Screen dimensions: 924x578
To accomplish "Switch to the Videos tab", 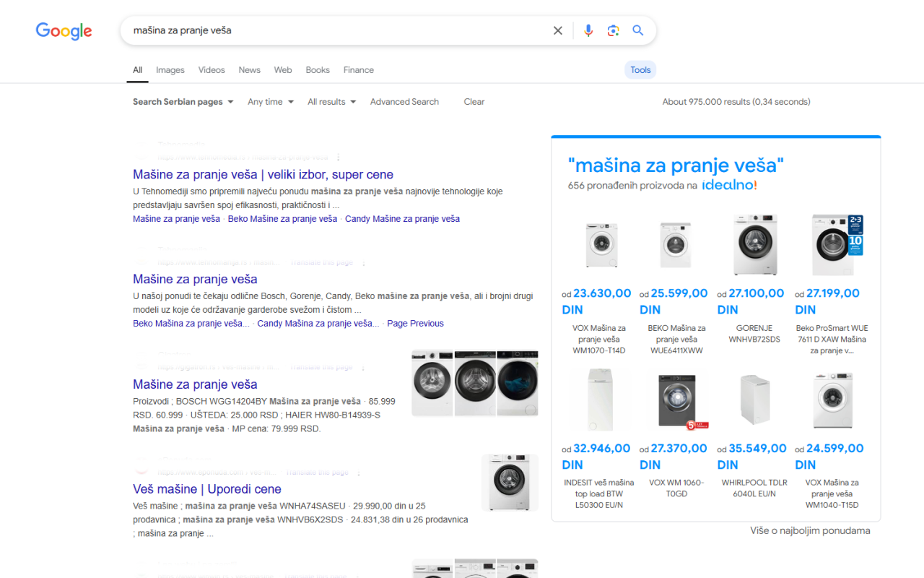I will tap(212, 70).
